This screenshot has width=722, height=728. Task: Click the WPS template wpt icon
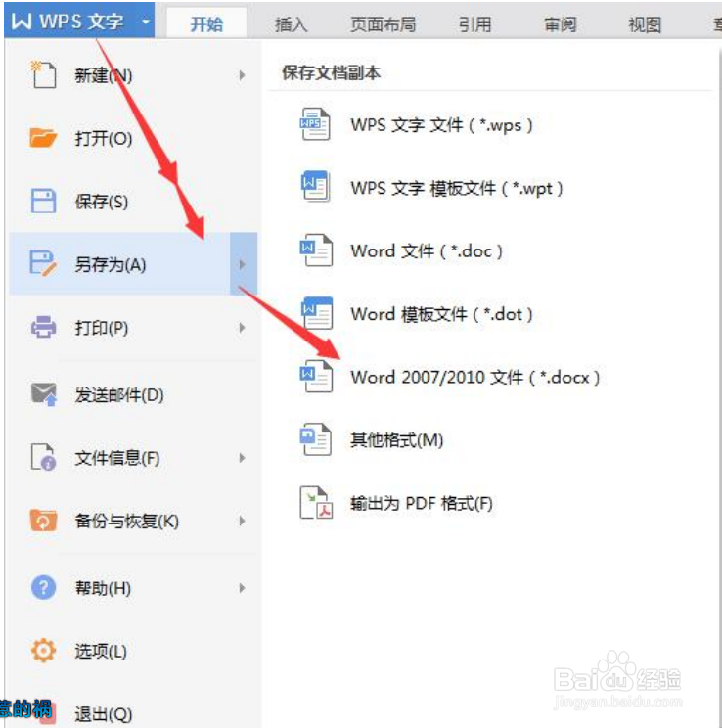tap(316, 187)
